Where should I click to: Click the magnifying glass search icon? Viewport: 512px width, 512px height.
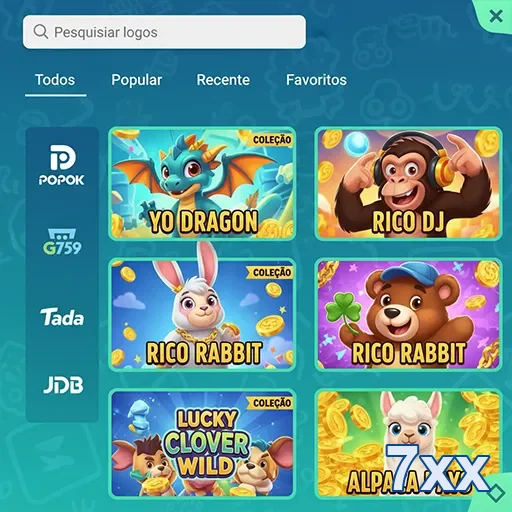click(x=41, y=32)
